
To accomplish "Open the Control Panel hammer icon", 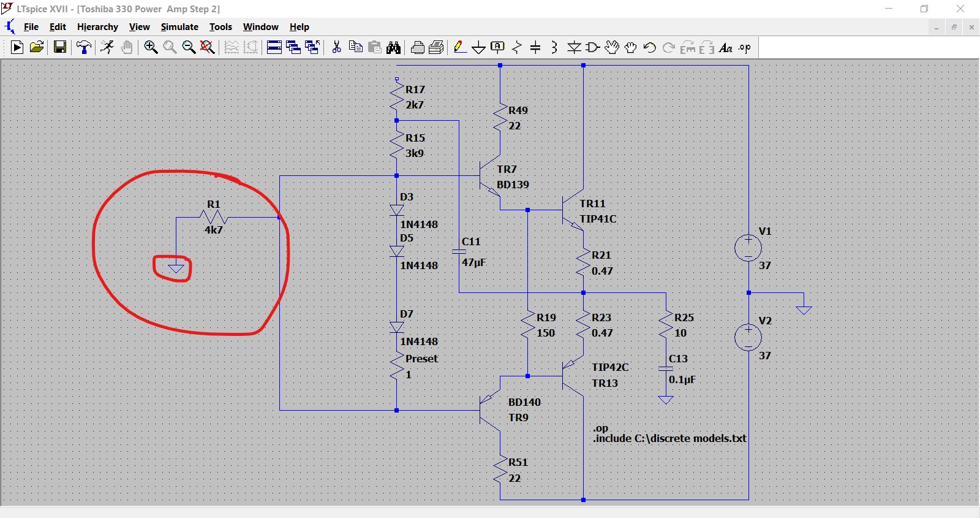I will tap(84, 47).
